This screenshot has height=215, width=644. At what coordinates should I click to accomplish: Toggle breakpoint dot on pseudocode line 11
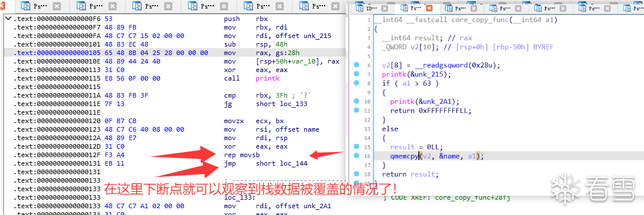[356, 111]
